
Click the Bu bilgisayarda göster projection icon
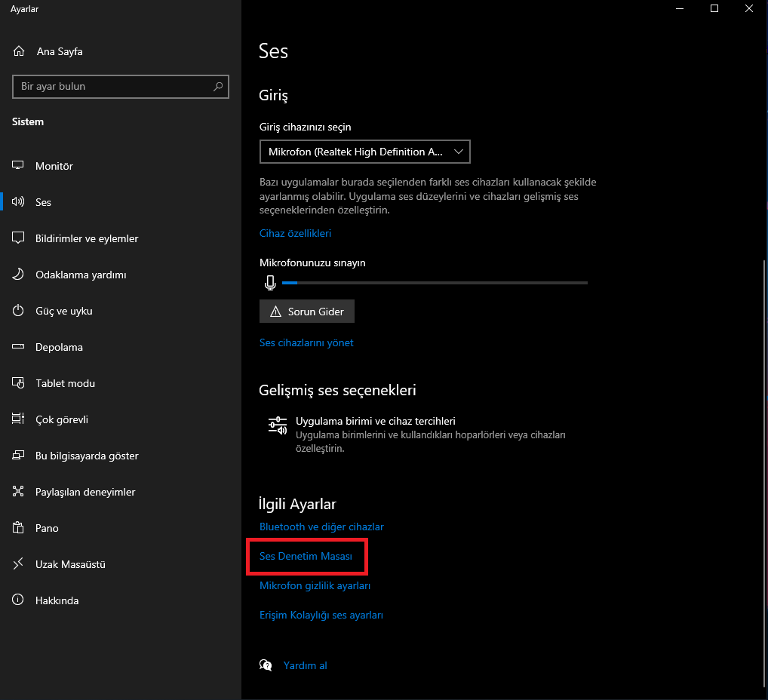17,456
